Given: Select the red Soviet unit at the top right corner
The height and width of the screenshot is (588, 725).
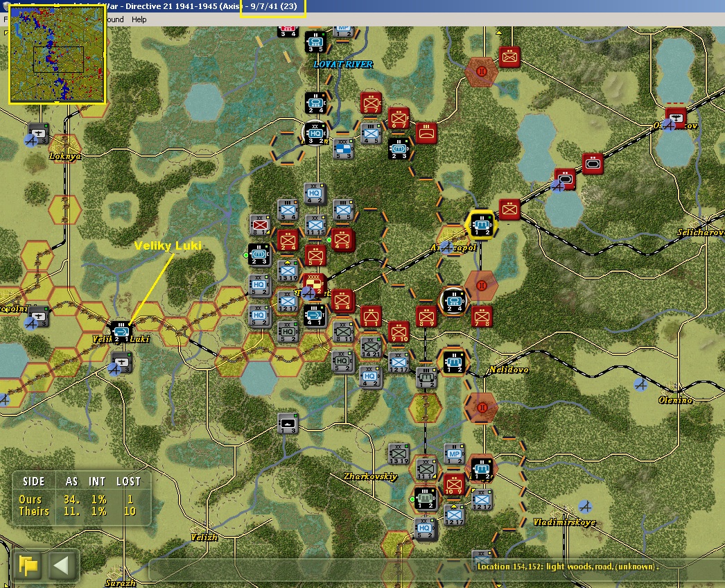Looking at the screenshot, I should 509,58.
